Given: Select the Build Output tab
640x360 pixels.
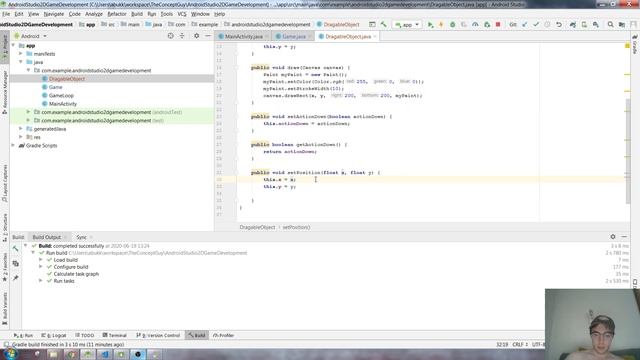Looking at the screenshot, I should pyautogui.click(x=47, y=237).
